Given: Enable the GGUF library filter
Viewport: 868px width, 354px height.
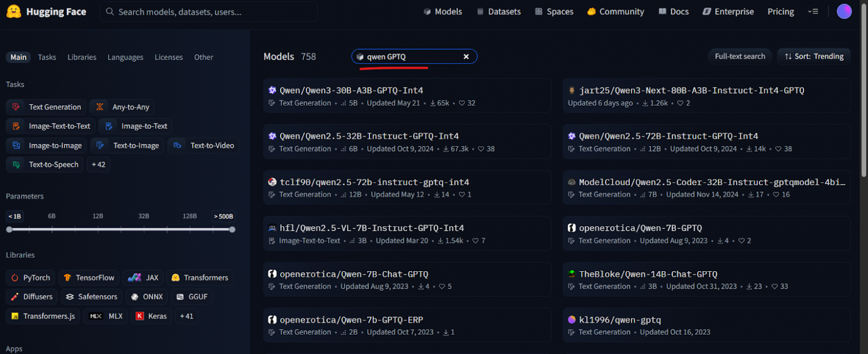Looking at the screenshot, I should [192, 297].
